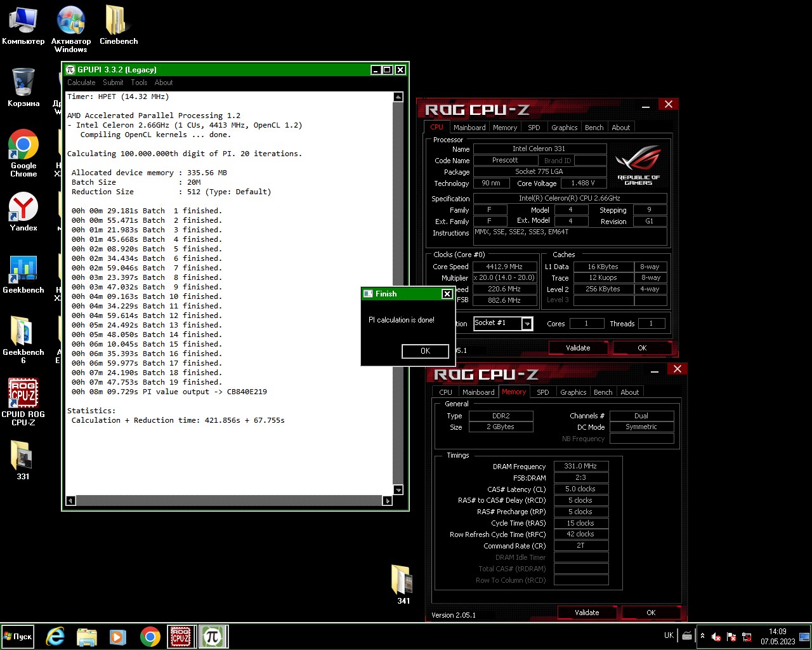
Task: Open the 341 folder on desktop
Action: coord(403,584)
